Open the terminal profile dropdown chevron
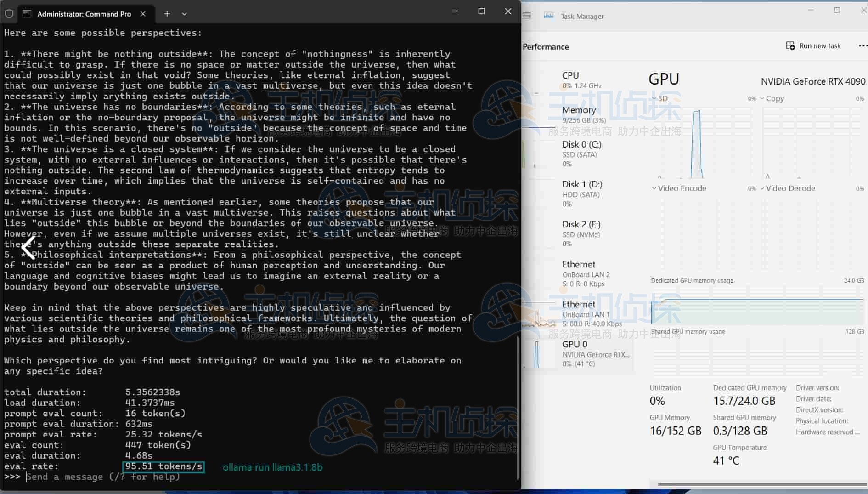The image size is (868, 494). click(x=184, y=14)
